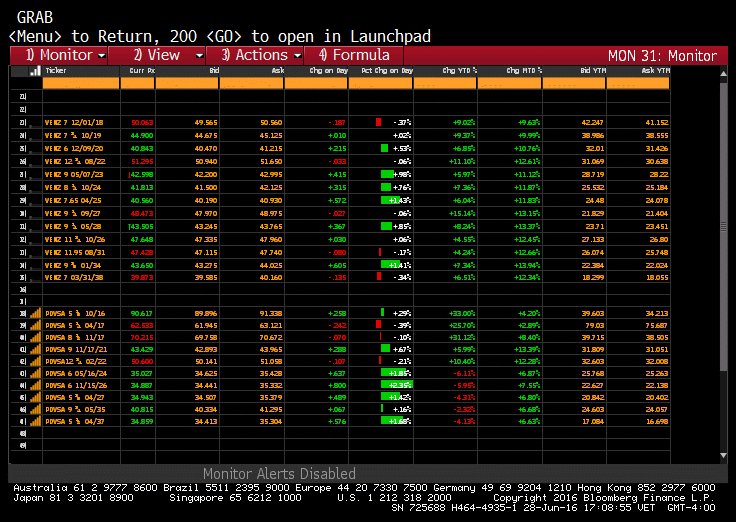Click Chg MTD value +13.94%
The width and height of the screenshot is (736, 522).
tap(528, 265)
